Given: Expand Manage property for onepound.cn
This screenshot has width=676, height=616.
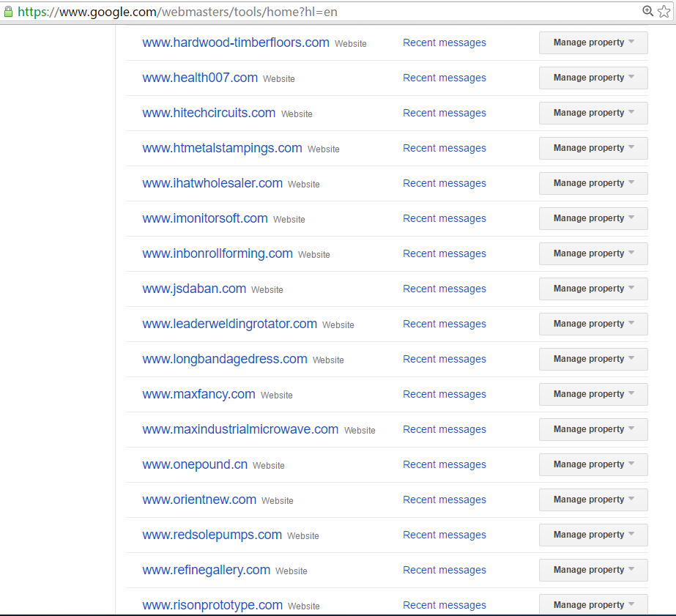Looking at the screenshot, I should click(x=593, y=464).
